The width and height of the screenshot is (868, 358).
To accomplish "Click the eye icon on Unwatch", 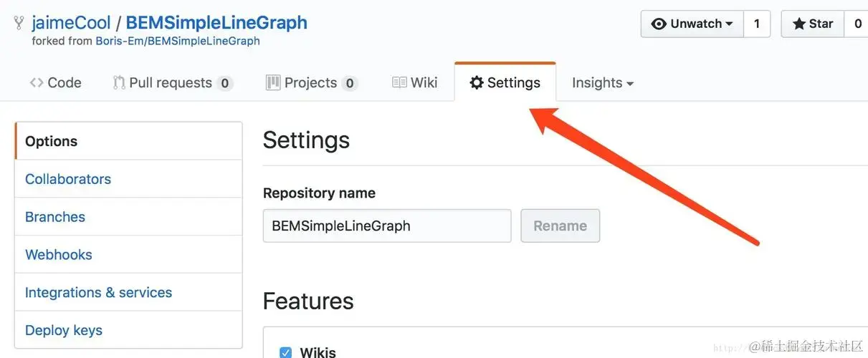I will coord(659,24).
